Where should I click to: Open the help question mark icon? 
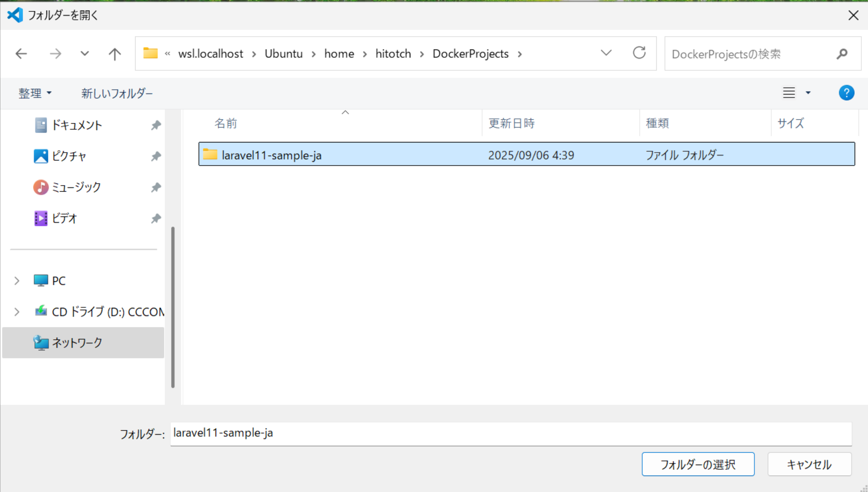(846, 93)
